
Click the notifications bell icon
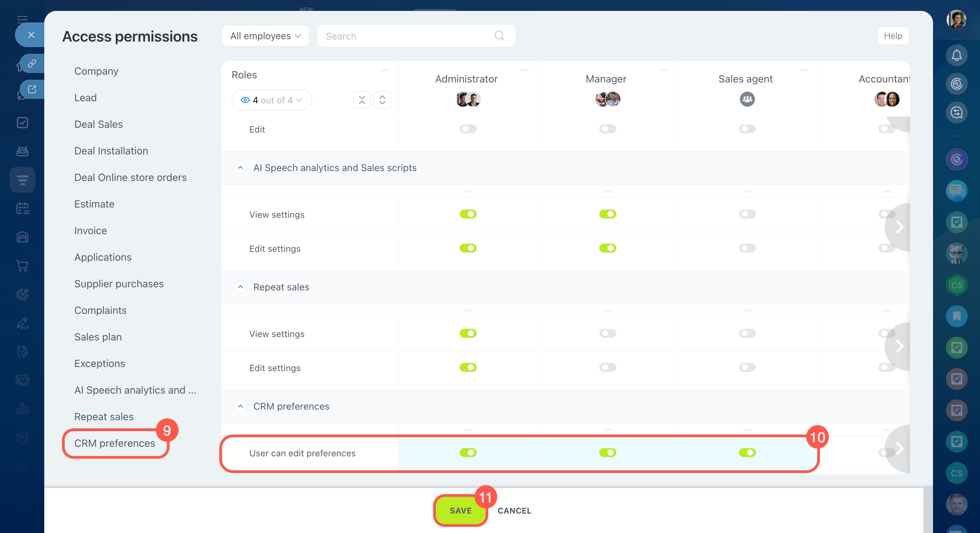(956, 56)
